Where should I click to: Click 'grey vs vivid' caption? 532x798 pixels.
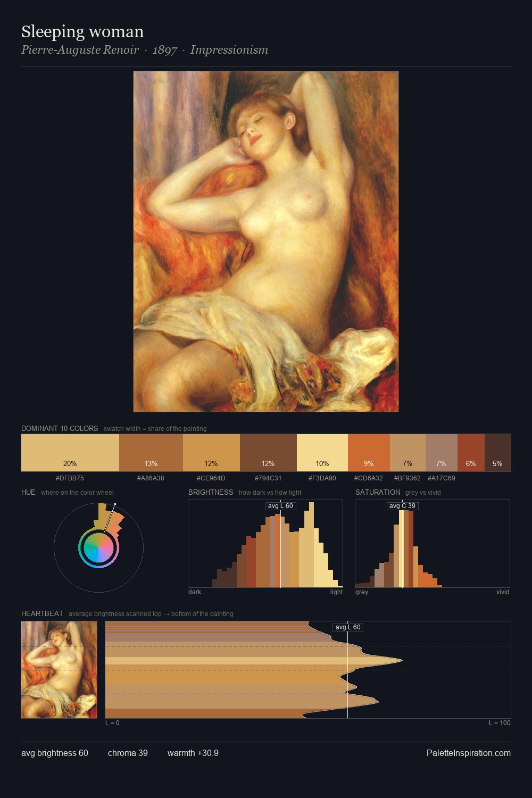pyautogui.click(x=423, y=493)
